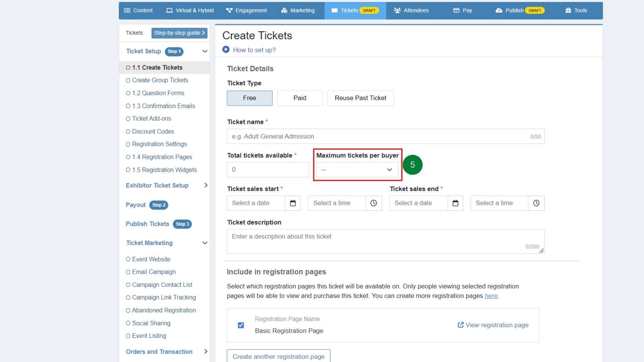644x362 pixels.
Task: Open the Content tab
Action: tap(139, 10)
